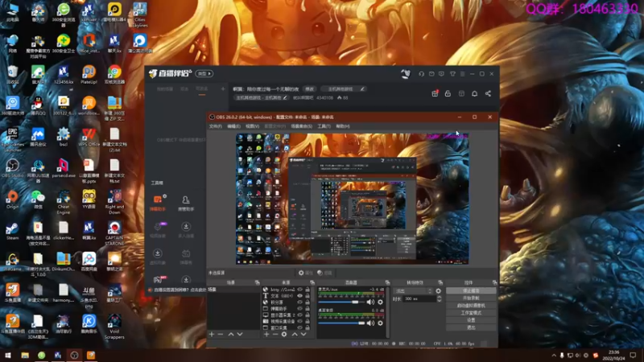The image size is (644, 362).
Task: Toggle visibility of text (GDI+) source
Action: [299, 296]
